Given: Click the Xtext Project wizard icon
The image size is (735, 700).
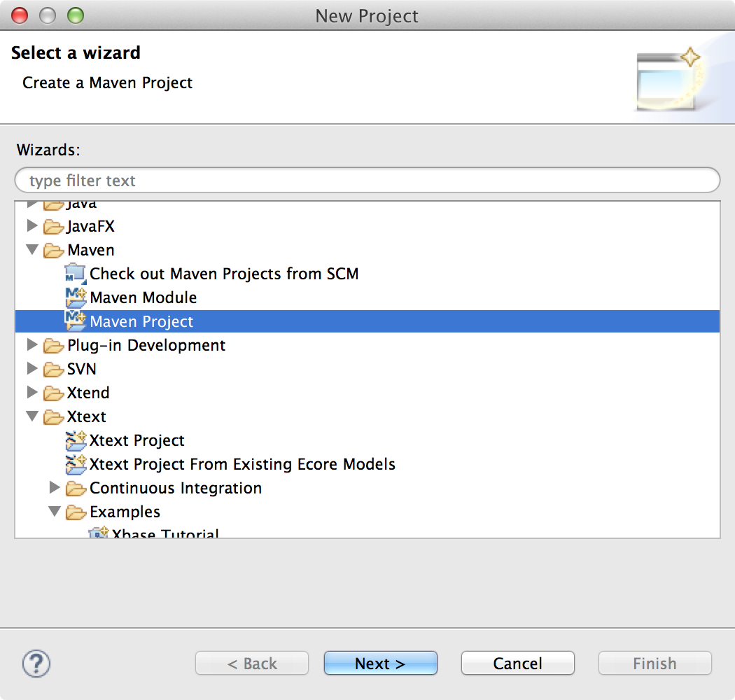Looking at the screenshot, I should 75,440.
